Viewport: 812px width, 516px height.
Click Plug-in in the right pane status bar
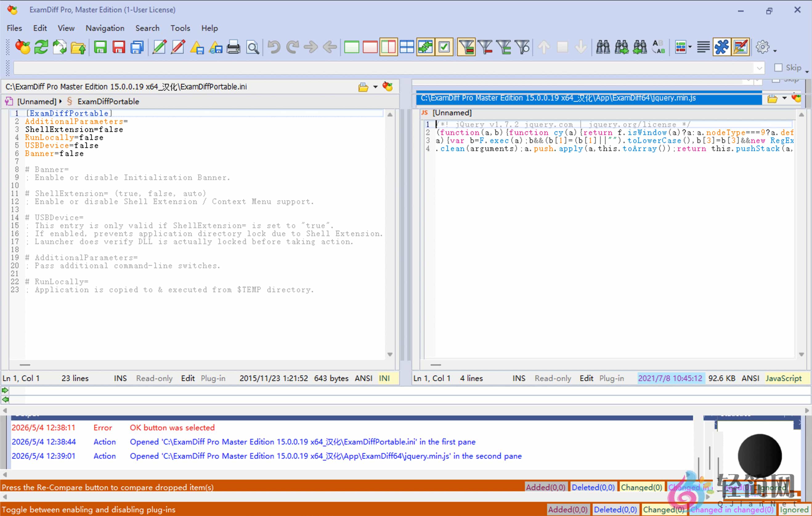(x=612, y=378)
